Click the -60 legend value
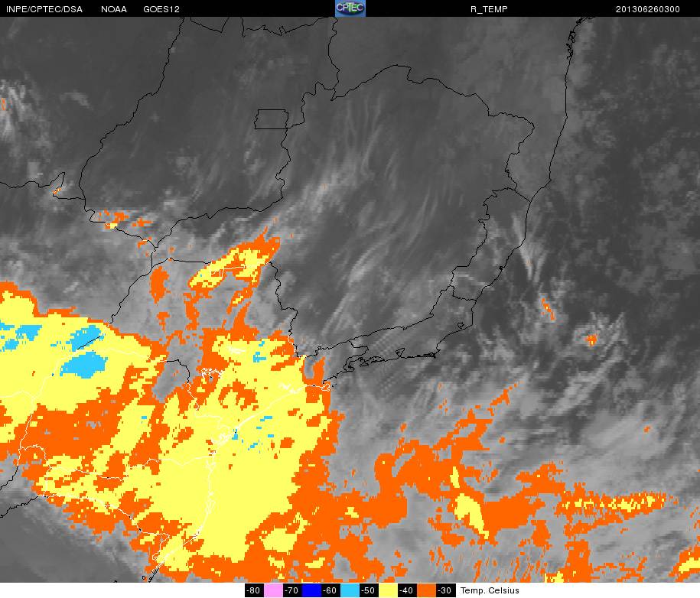Screen dimensions: 700x598 (x=330, y=590)
